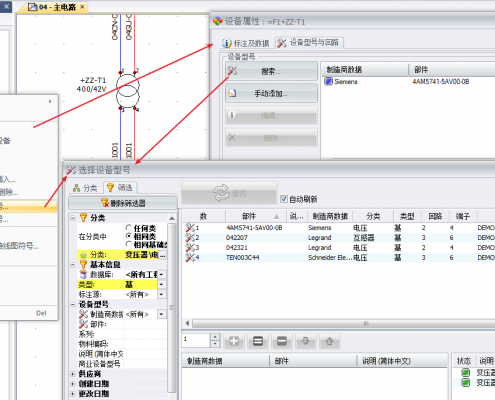Click the move-up arrow icon button
Viewport: 495px width, 400px height.
(x=329, y=341)
